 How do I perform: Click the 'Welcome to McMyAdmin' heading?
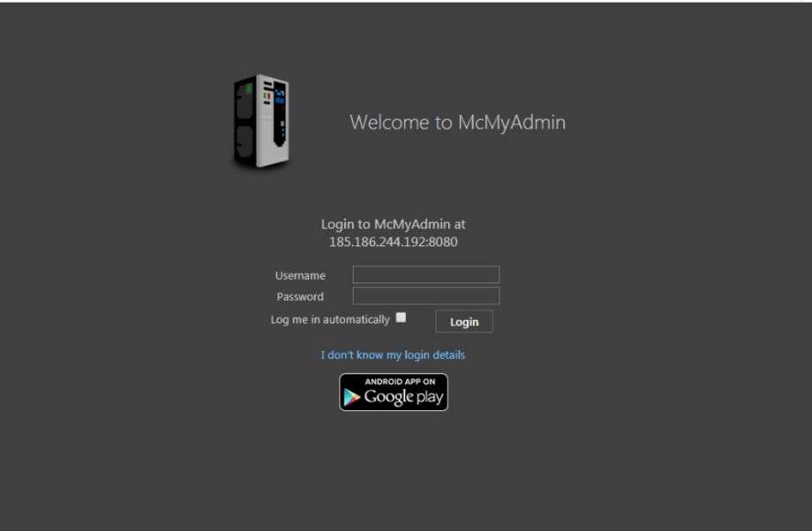coord(457,123)
